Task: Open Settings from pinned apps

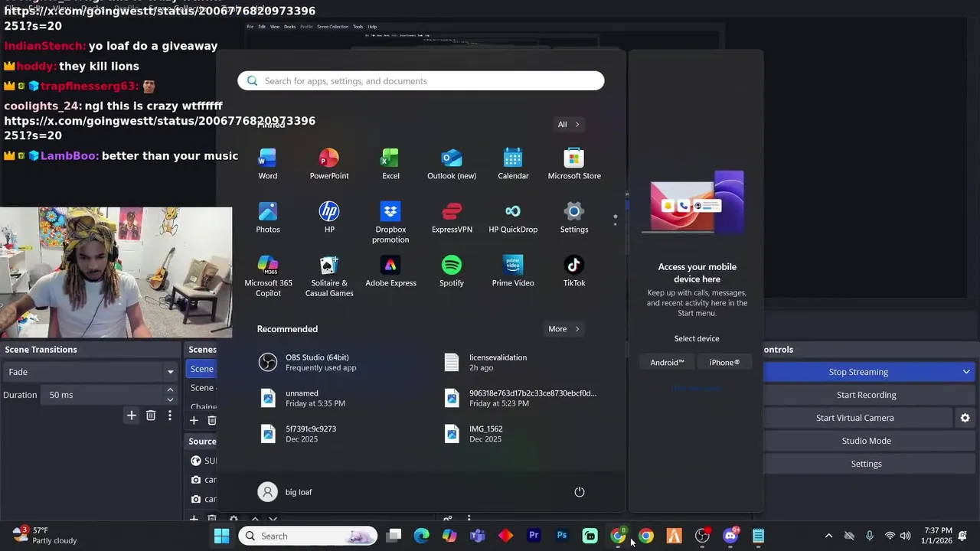Action: point(574,218)
